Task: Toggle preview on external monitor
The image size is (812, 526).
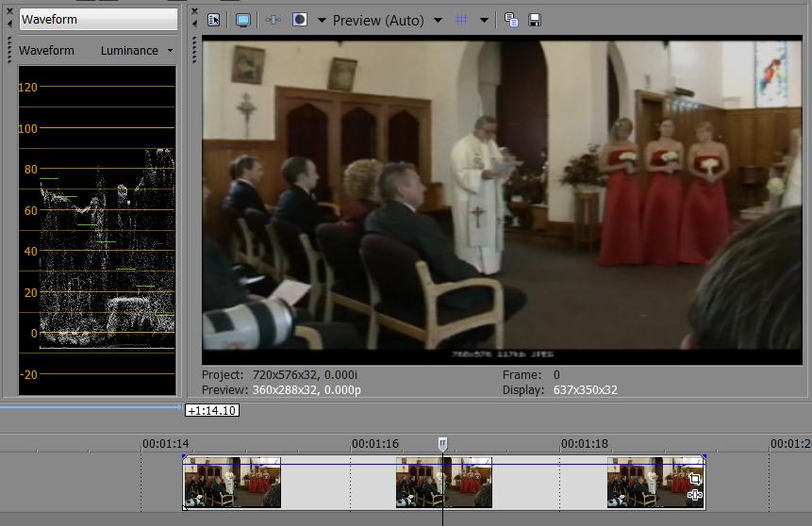Action: click(243, 20)
